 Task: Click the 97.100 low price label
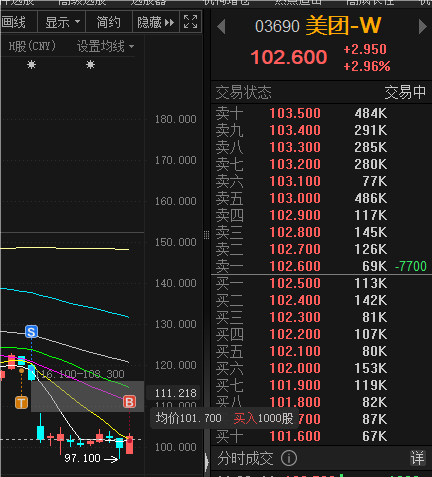pos(82,458)
